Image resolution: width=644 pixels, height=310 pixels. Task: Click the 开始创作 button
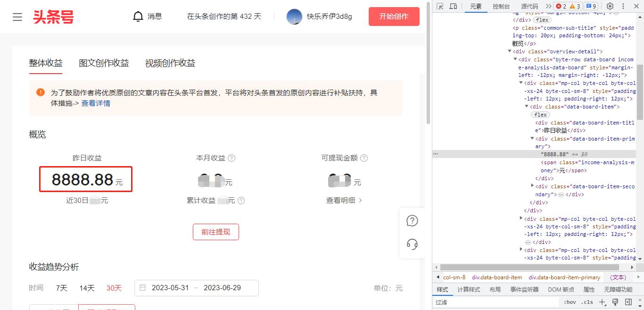click(x=394, y=16)
